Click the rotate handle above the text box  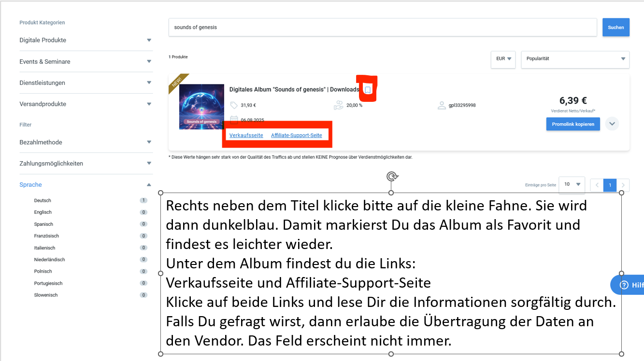391,176
